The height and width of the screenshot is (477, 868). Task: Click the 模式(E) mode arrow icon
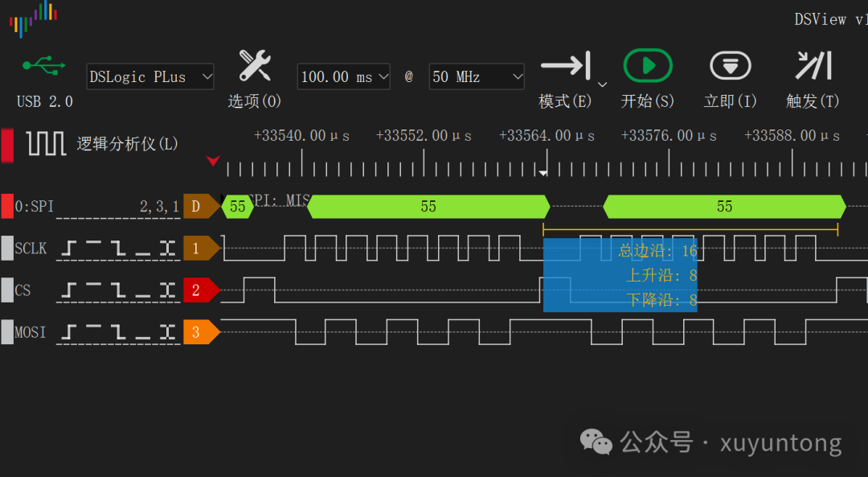(x=566, y=65)
